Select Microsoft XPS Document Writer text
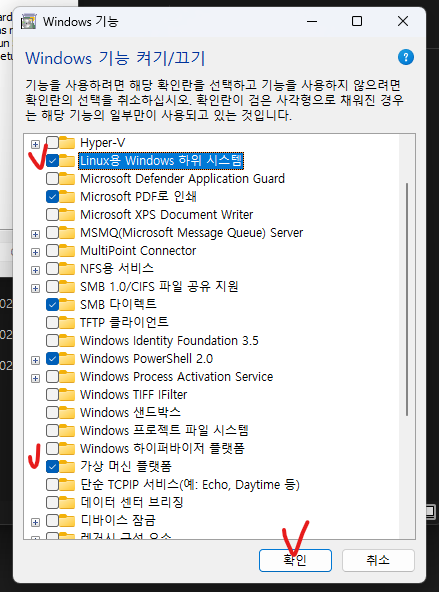This screenshot has width=439, height=592. 166,215
